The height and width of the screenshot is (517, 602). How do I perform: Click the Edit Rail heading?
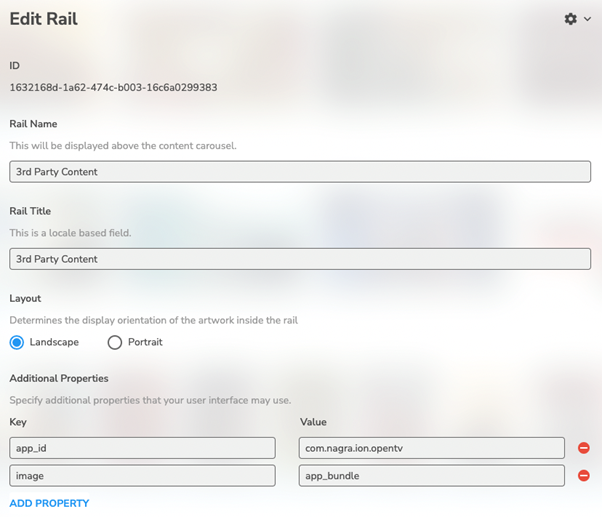[43, 19]
